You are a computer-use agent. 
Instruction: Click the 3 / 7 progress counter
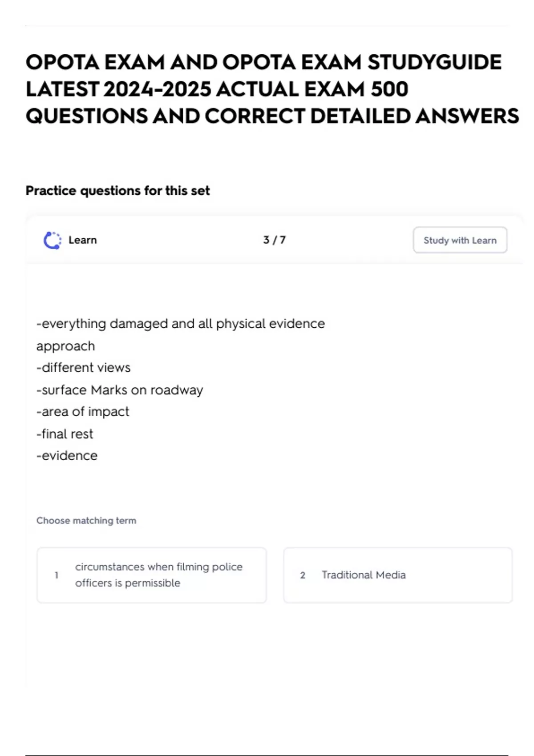tap(274, 240)
